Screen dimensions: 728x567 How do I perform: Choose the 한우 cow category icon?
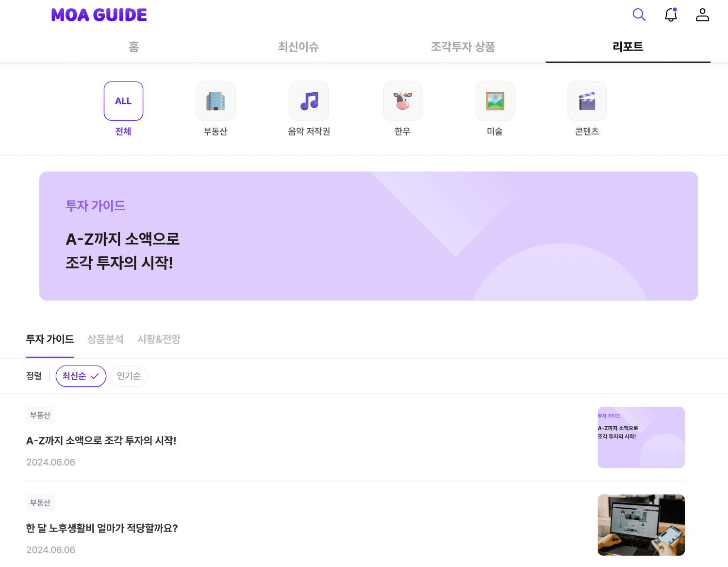402,101
